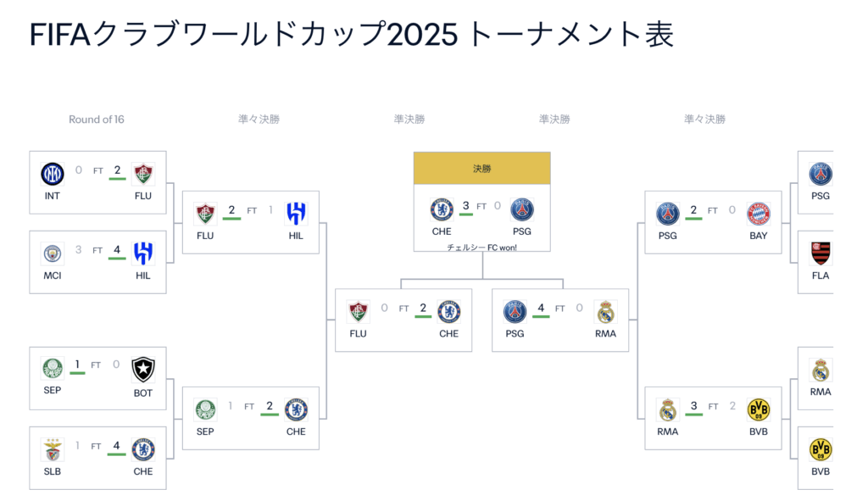Image resolution: width=868 pixels, height=501 pixels.
Task: Select the Flamengo FLA crest
Action: [x=821, y=253]
